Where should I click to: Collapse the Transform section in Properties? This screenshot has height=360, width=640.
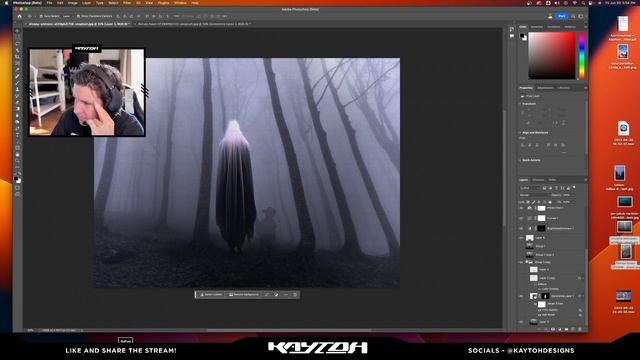pos(520,104)
